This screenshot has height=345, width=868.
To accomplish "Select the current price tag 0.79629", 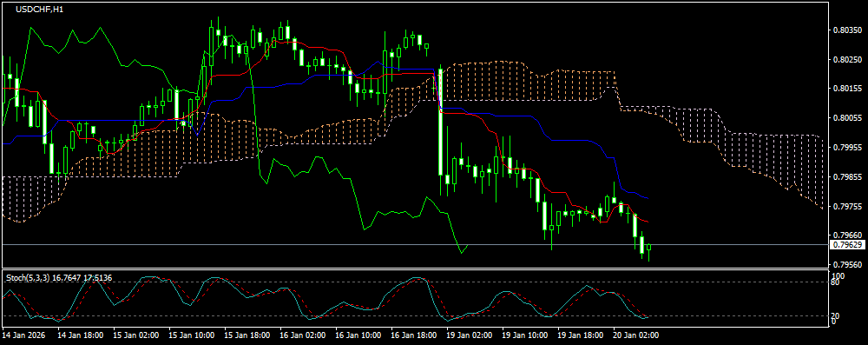I will pos(847,244).
